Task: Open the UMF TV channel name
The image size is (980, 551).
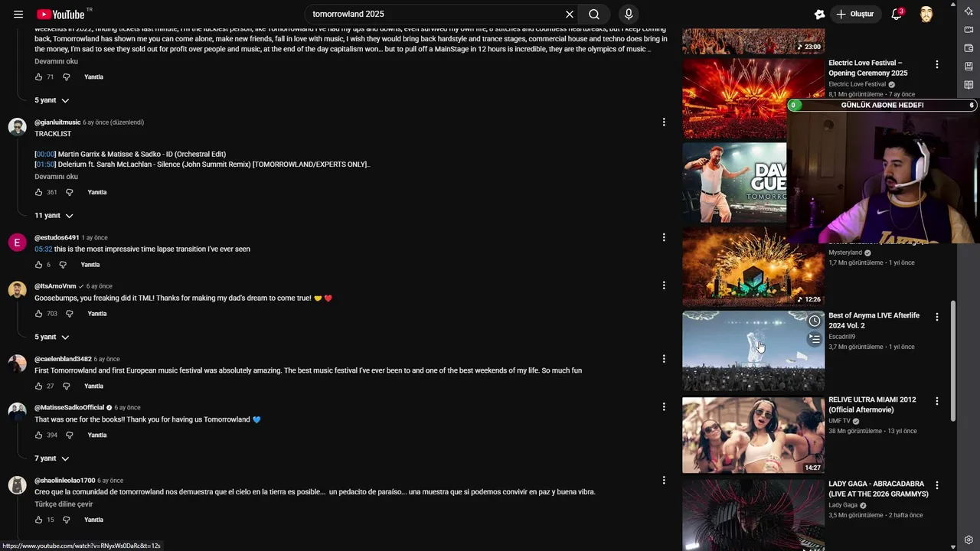Action: click(839, 421)
